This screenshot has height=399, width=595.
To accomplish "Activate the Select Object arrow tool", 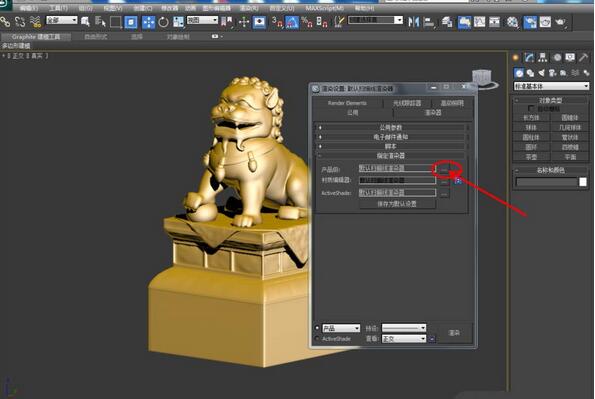I will click(x=85, y=22).
